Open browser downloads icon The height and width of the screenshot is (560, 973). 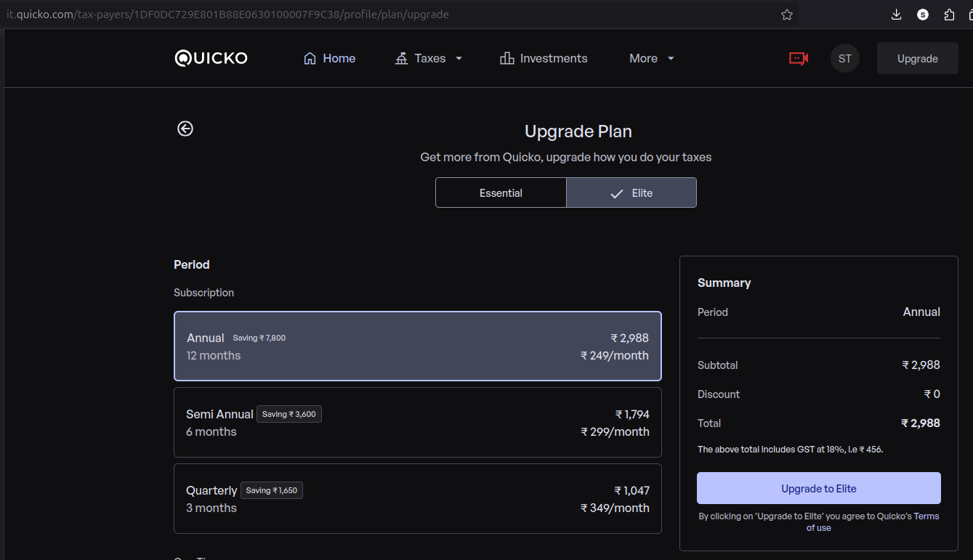click(896, 15)
